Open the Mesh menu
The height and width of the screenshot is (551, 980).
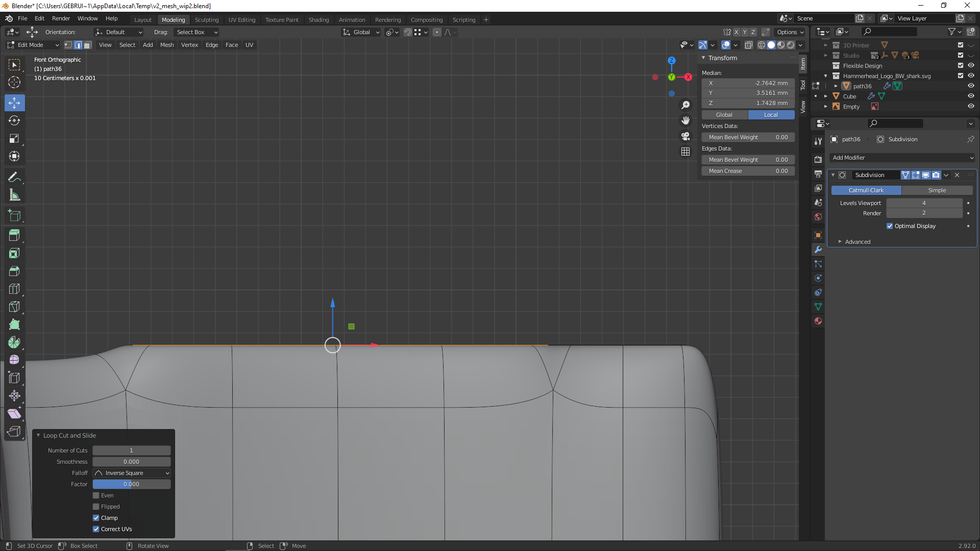tap(167, 45)
